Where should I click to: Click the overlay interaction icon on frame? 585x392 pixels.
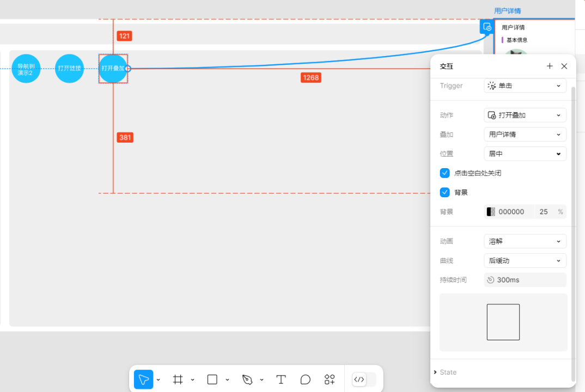[x=487, y=27]
